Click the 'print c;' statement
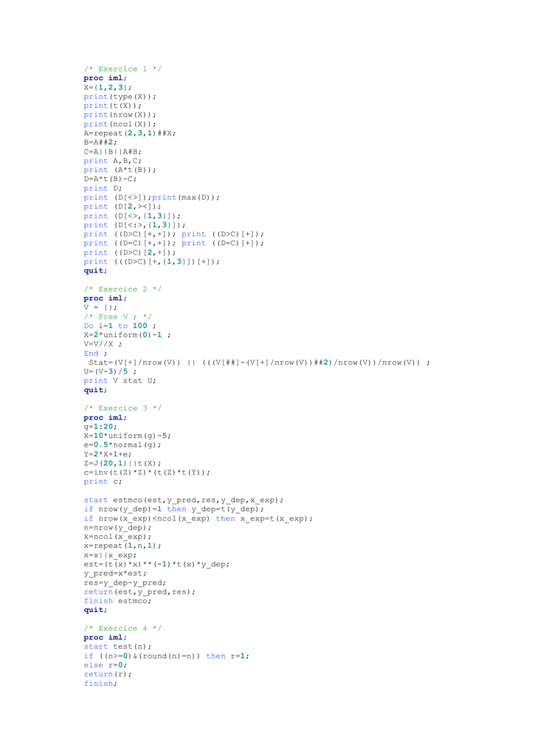Screen dimensions: 535x756 [x=103, y=481]
